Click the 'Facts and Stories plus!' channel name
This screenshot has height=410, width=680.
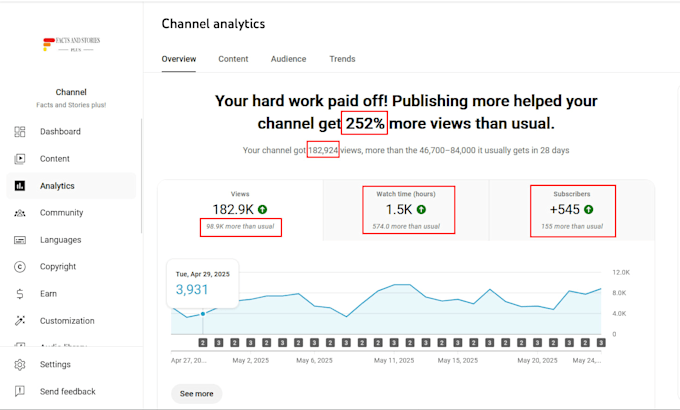tap(71, 105)
